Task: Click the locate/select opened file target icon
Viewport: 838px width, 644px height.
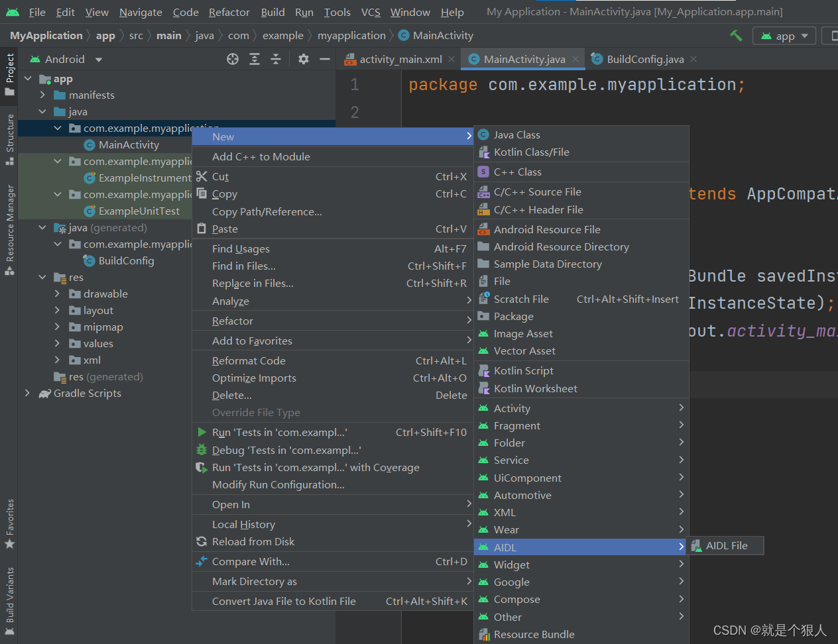Action: tap(233, 59)
